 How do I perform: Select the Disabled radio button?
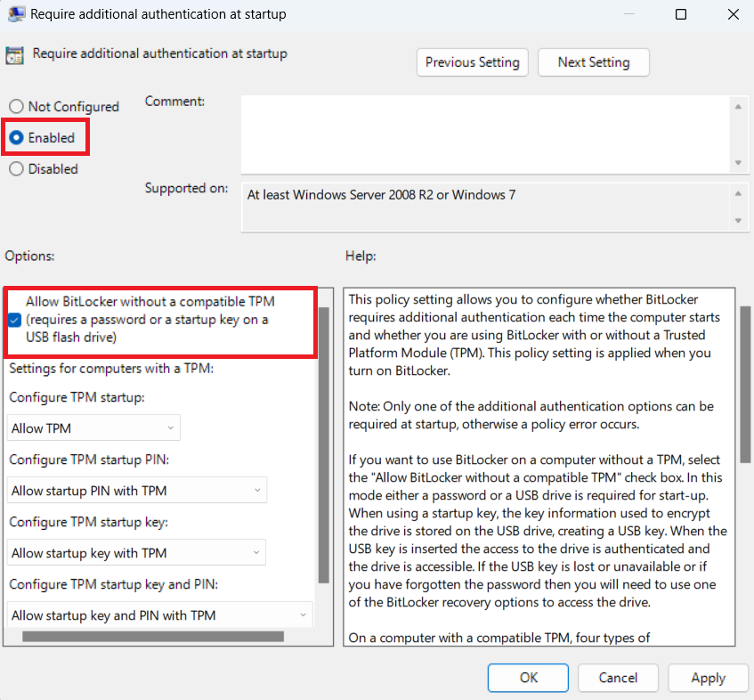16,169
